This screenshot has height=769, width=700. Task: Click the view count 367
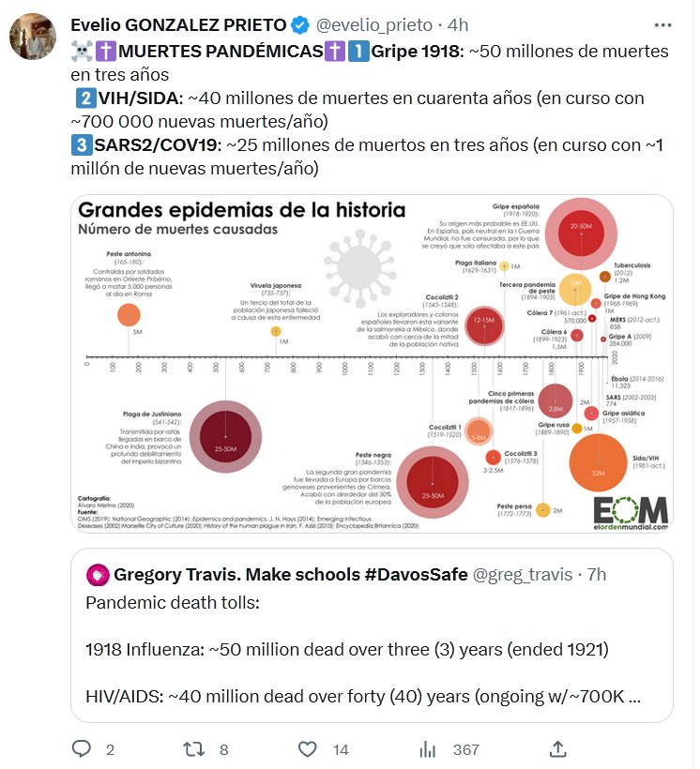pos(465,749)
